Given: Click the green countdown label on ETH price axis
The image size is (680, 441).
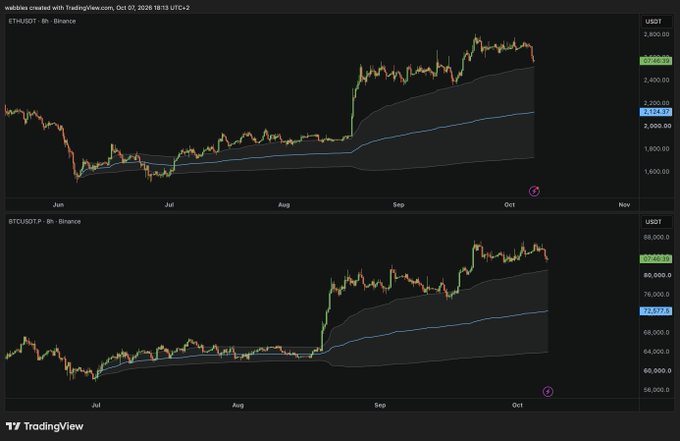Looking at the screenshot, I should 656,61.
